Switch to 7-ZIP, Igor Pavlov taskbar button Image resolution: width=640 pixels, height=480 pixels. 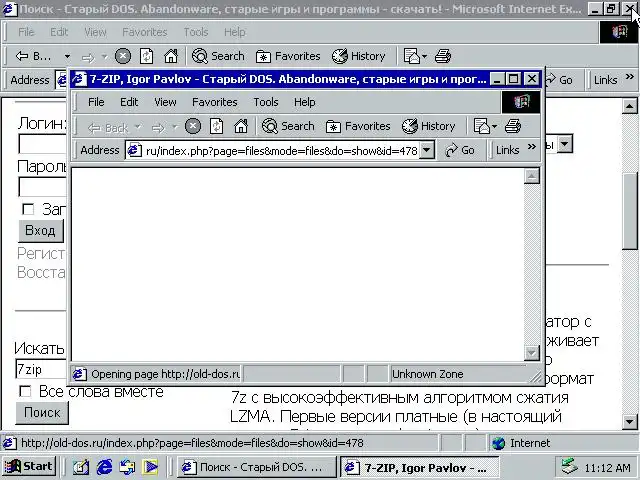tap(420, 467)
